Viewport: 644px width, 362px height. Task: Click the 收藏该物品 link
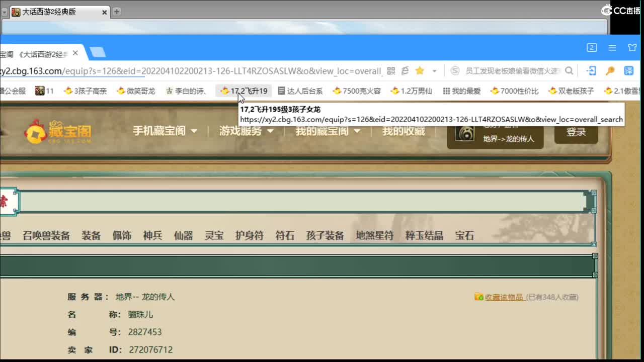(504, 297)
